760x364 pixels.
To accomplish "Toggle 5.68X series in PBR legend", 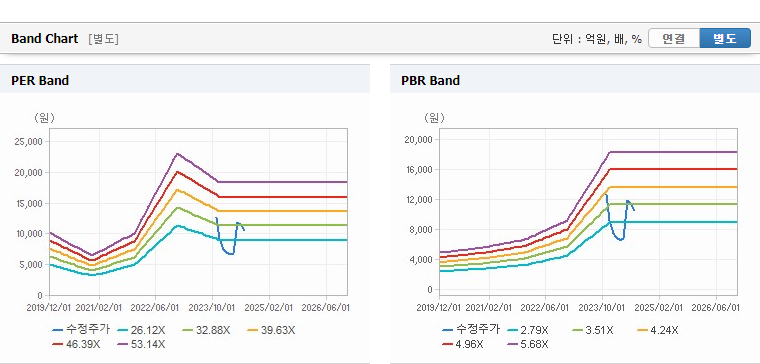I will (528, 344).
